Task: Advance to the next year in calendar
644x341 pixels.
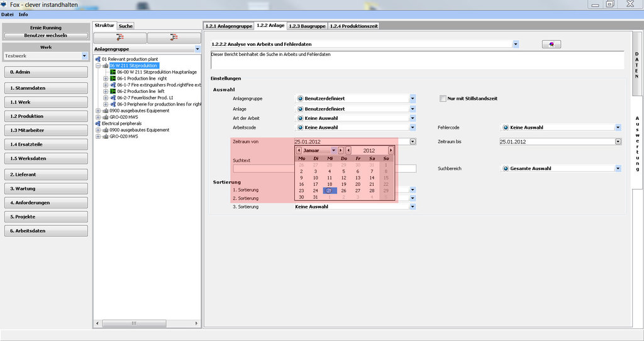Action: 391,151
